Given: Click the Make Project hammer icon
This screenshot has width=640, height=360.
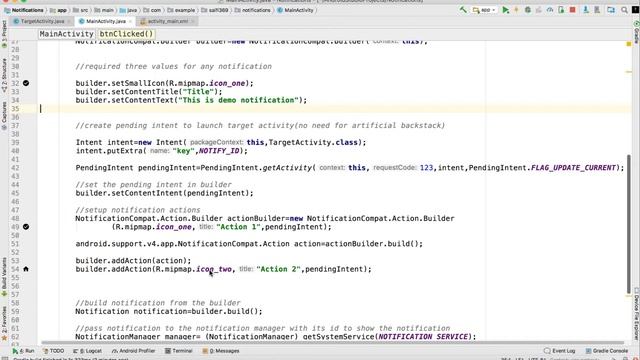Looking at the screenshot, I should click(463, 10).
